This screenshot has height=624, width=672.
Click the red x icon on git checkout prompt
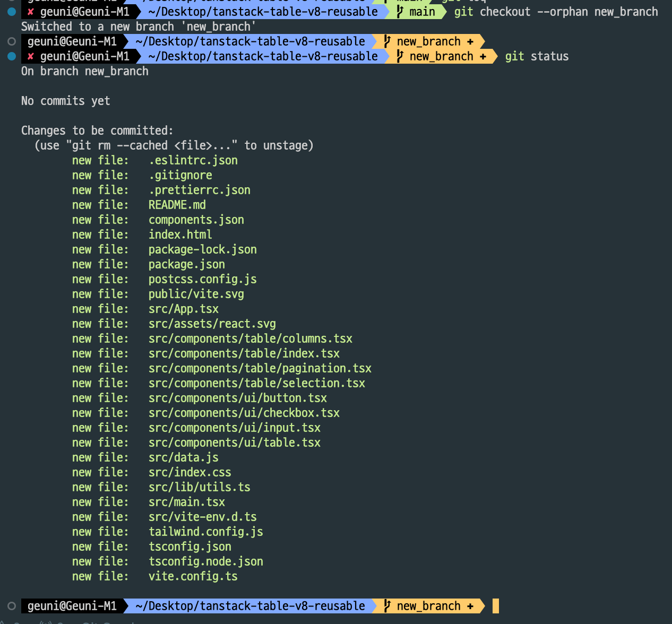tap(31, 12)
